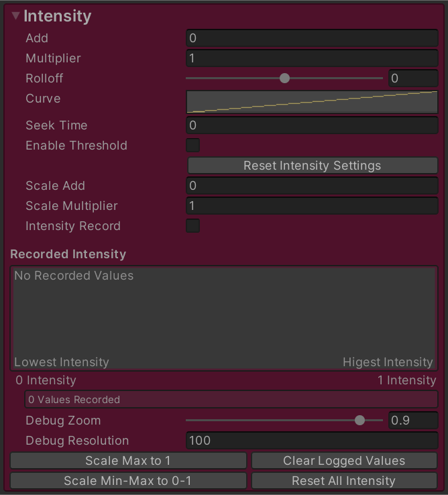This screenshot has width=448, height=495.
Task: Click the Rolloff numeric value box
Action: click(412, 78)
